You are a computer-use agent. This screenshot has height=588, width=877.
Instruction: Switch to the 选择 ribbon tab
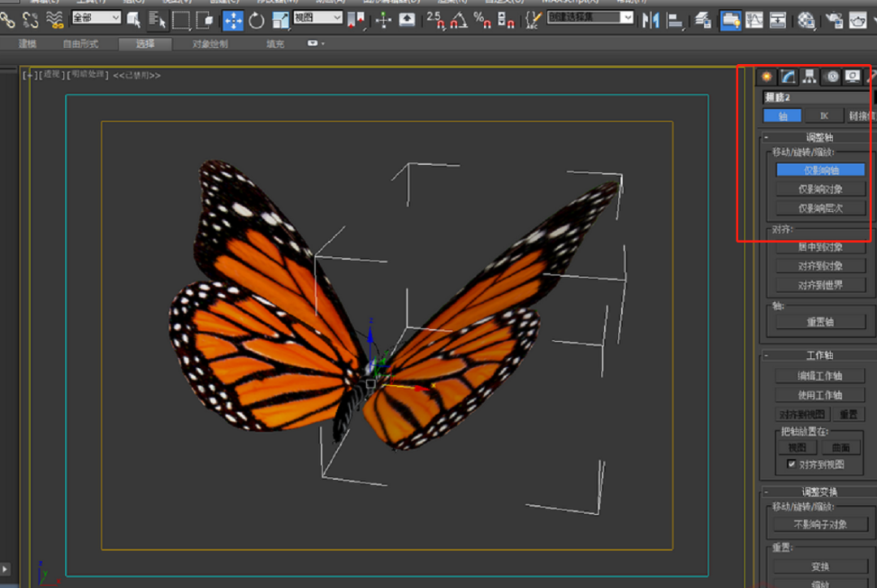point(145,44)
